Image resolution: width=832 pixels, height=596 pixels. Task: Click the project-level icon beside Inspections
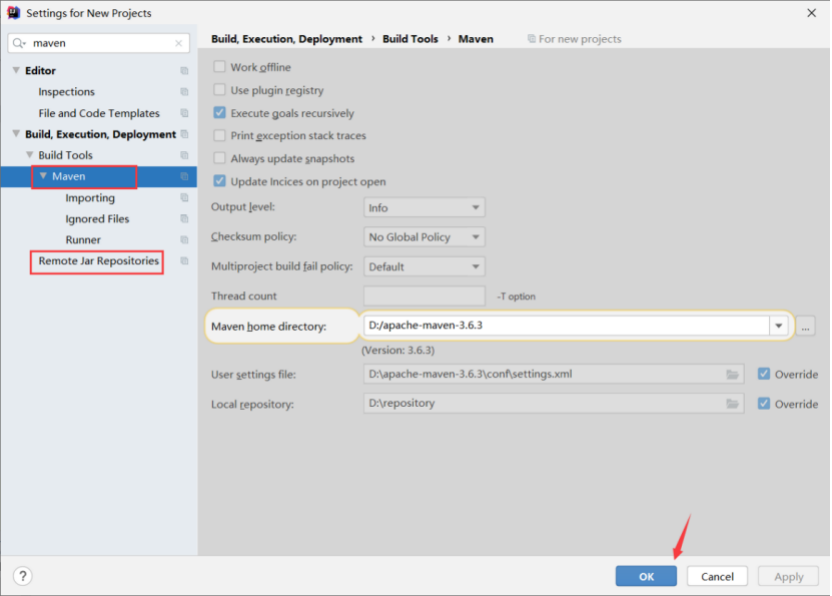[x=184, y=92]
